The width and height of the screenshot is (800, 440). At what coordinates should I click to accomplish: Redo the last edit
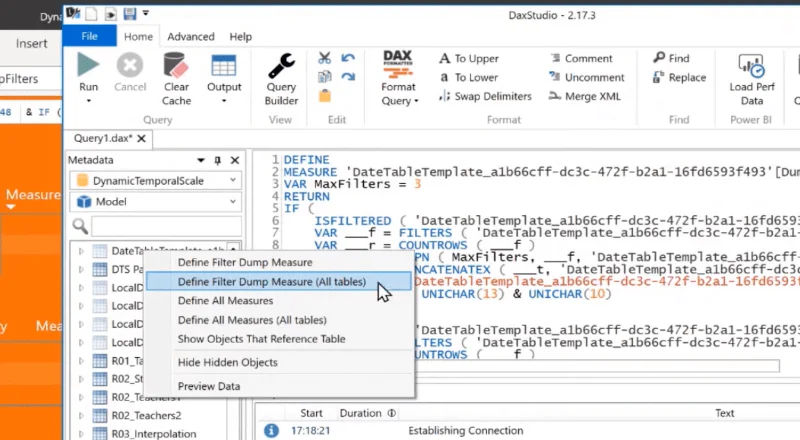click(348, 77)
